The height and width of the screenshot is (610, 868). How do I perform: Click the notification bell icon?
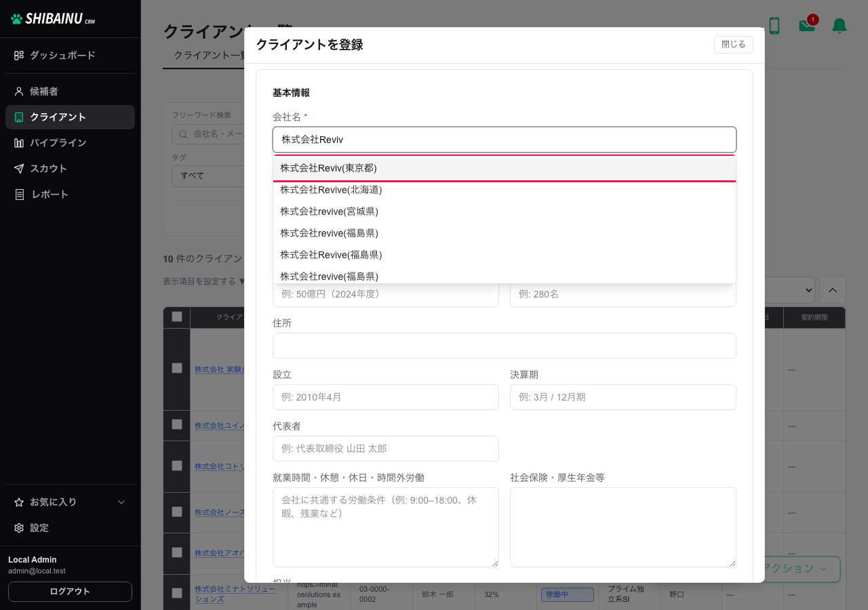tap(840, 26)
